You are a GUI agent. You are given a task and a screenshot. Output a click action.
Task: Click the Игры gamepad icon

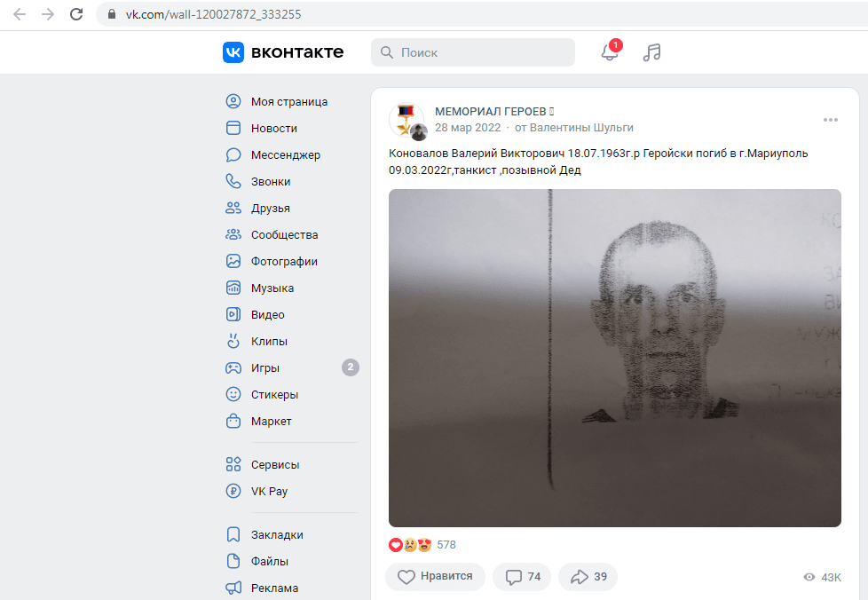coord(233,367)
